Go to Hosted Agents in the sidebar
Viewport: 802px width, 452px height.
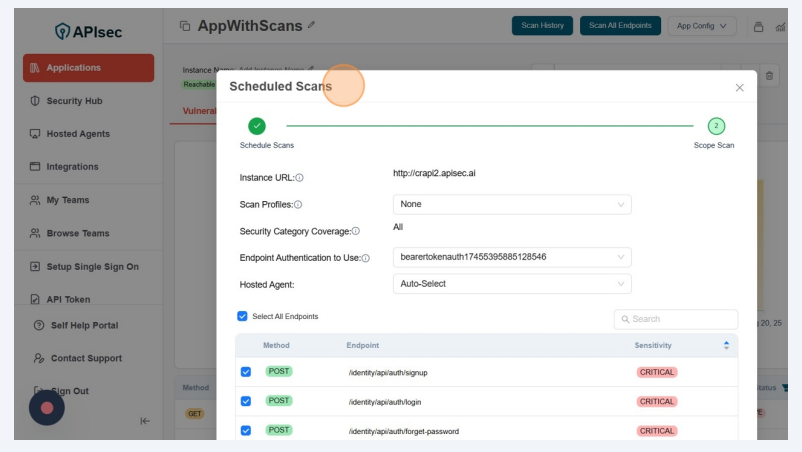coord(77,134)
